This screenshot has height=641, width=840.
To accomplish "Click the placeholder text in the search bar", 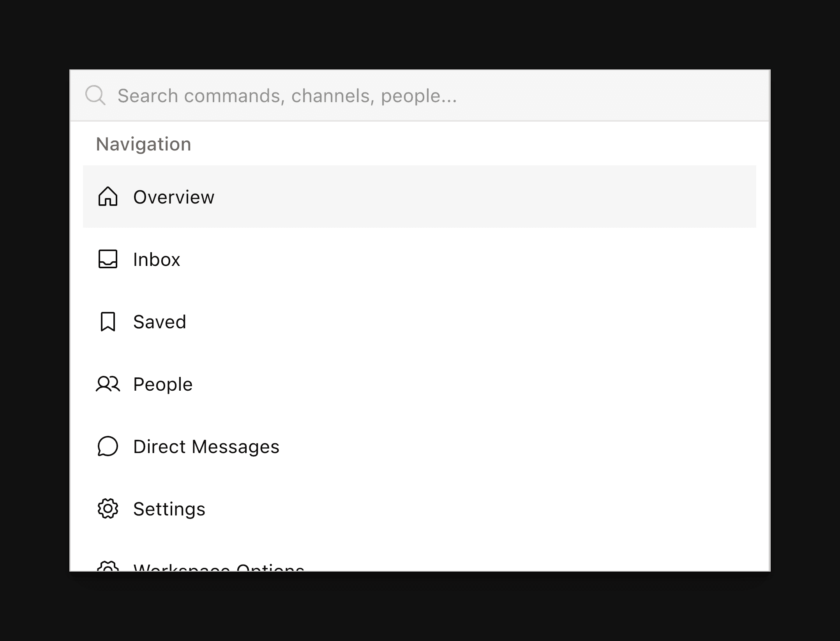I will 288,96.
